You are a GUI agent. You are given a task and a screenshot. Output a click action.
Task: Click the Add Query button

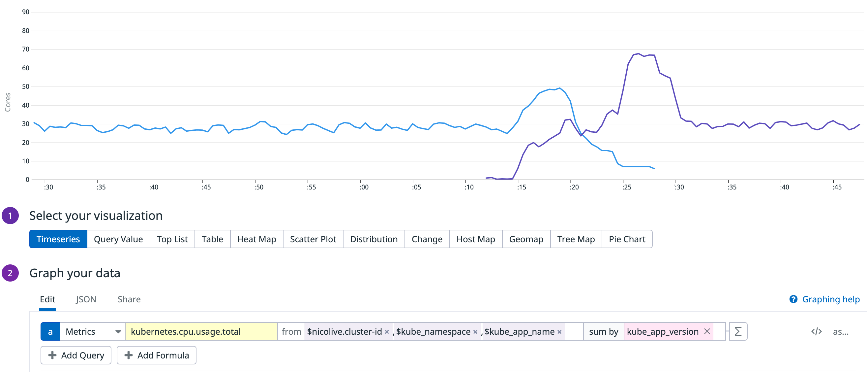(x=76, y=355)
